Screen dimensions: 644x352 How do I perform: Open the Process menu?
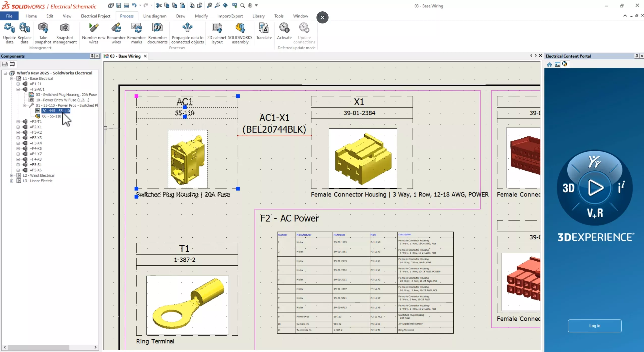tap(127, 16)
